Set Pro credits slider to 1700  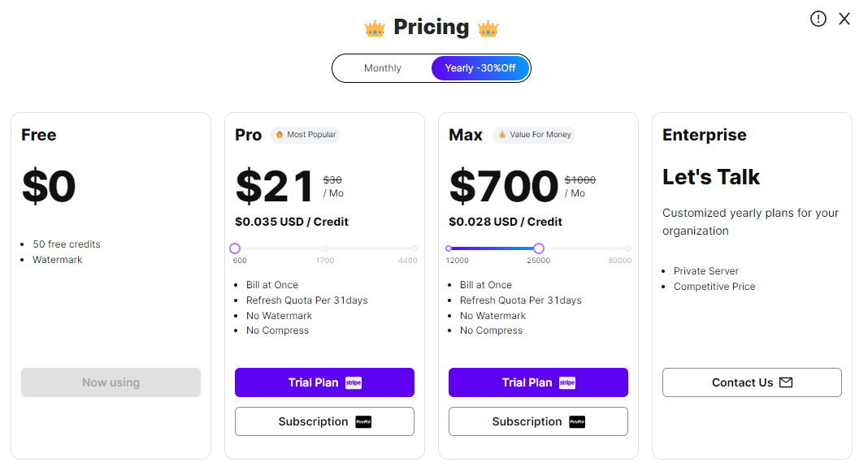[x=325, y=248]
